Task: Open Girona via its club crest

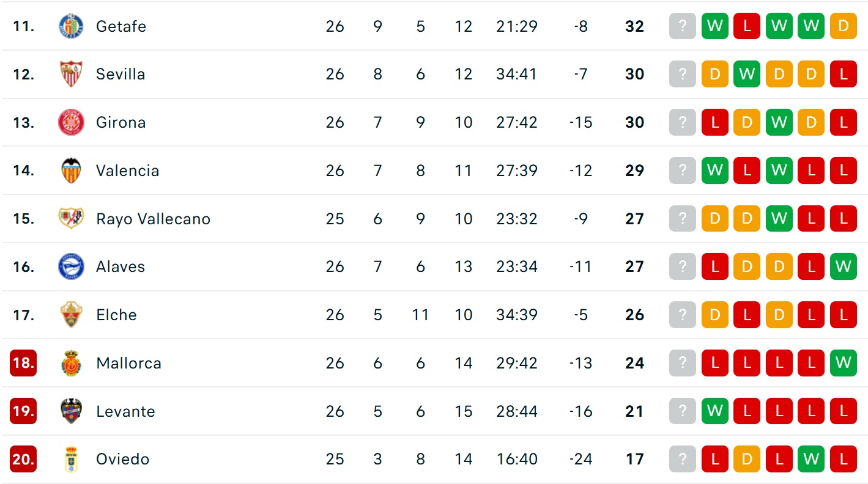Action: point(71,122)
